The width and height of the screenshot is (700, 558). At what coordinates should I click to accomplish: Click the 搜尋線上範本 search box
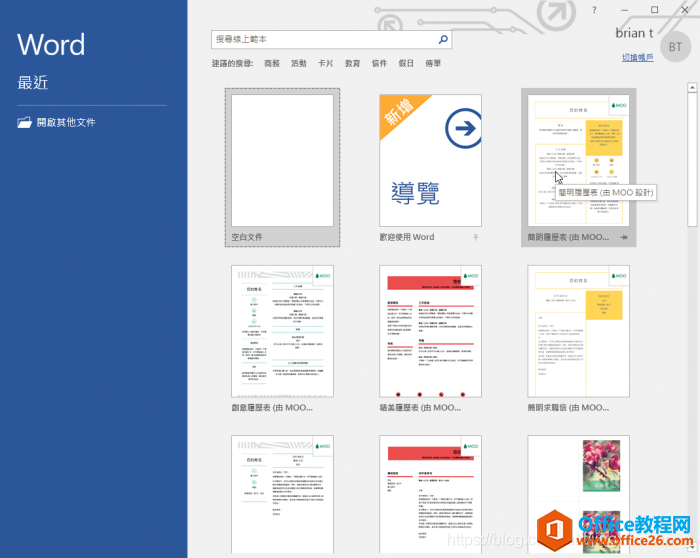(x=331, y=39)
